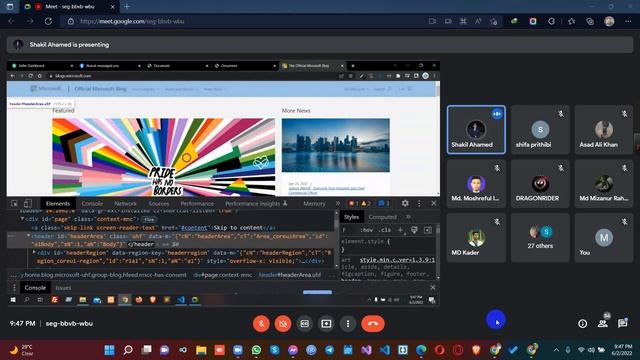Open the taskbar clock and date
Viewport: 640px width, 360px height.
622,350
